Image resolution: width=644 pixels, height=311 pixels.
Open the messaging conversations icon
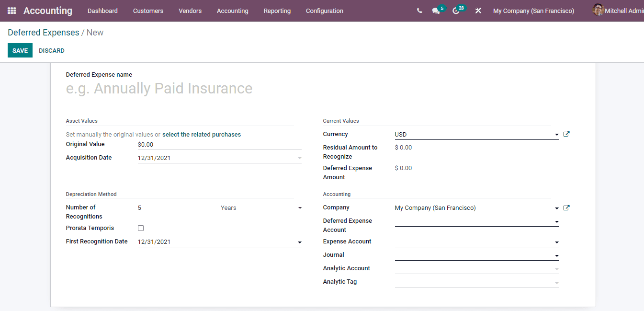(x=435, y=10)
